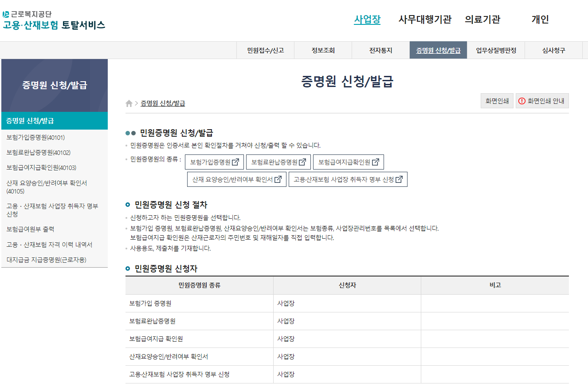Viewport: 588px width, 387px height.
Task: Open the 개인 section
Action: point(540,20)
